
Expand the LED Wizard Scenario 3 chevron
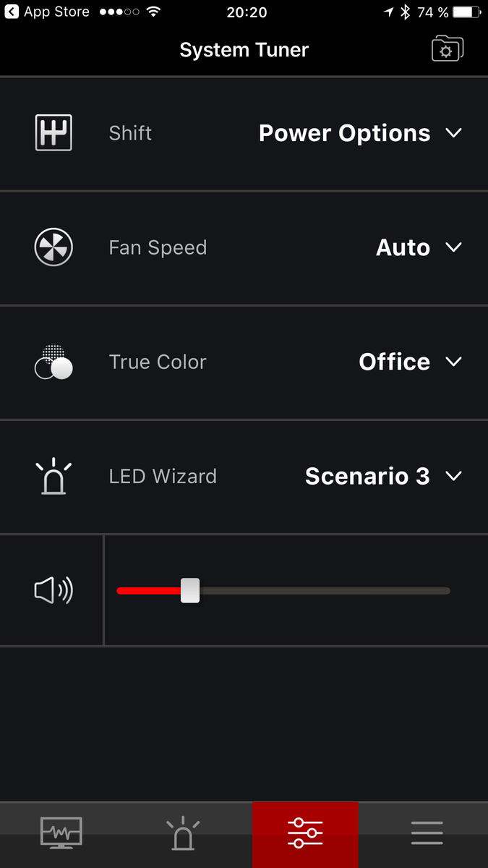click(x=453, y=476)
